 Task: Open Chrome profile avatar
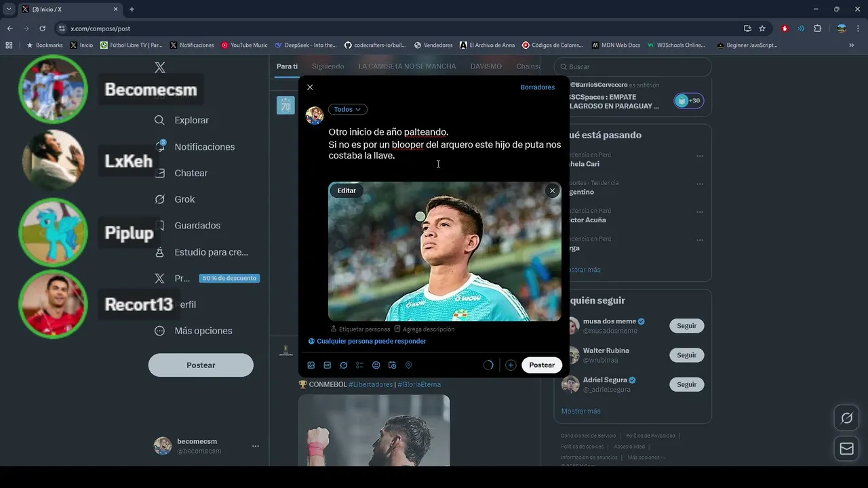[842, 28]
